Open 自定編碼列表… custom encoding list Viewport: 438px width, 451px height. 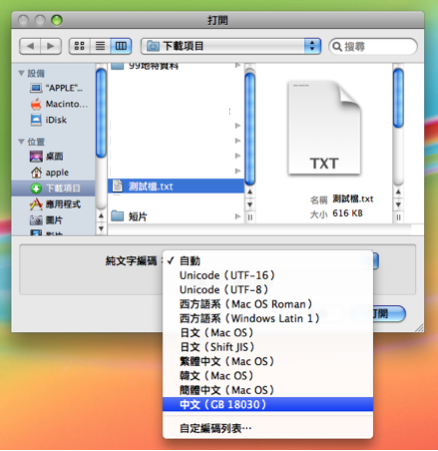[x=268, y=428]
